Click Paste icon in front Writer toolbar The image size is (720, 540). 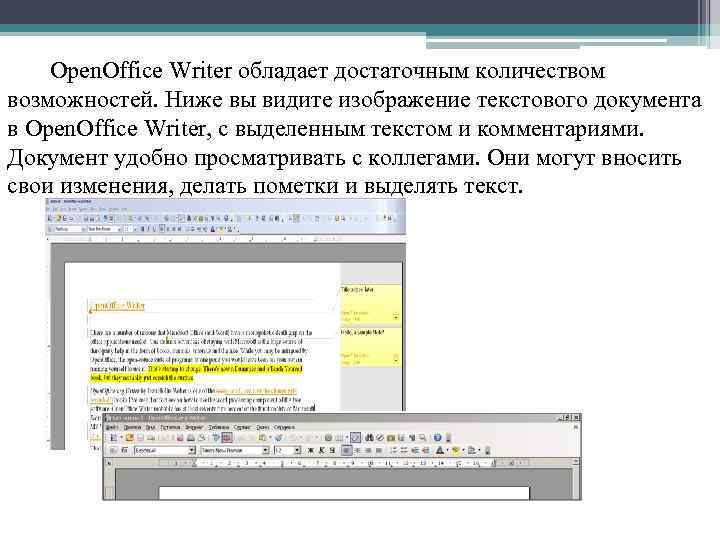point(262,438)
